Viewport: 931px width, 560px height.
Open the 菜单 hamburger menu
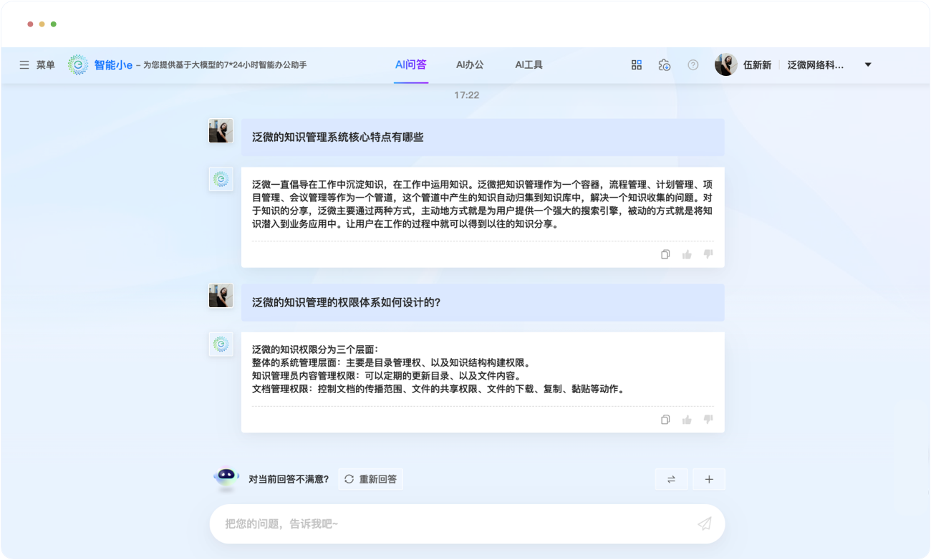click(25, 65)
